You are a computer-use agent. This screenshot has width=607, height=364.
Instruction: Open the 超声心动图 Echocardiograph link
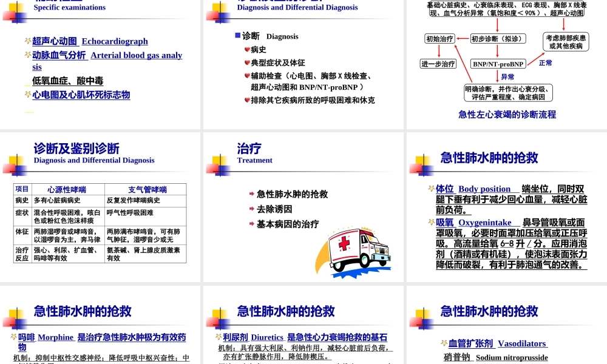(x=89, y=41)
